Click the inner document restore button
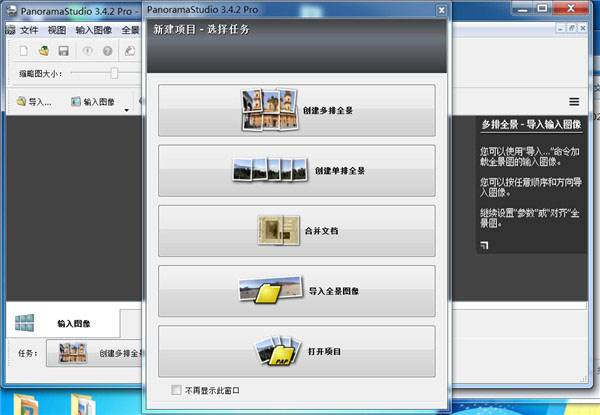 [x=571, y=28]
